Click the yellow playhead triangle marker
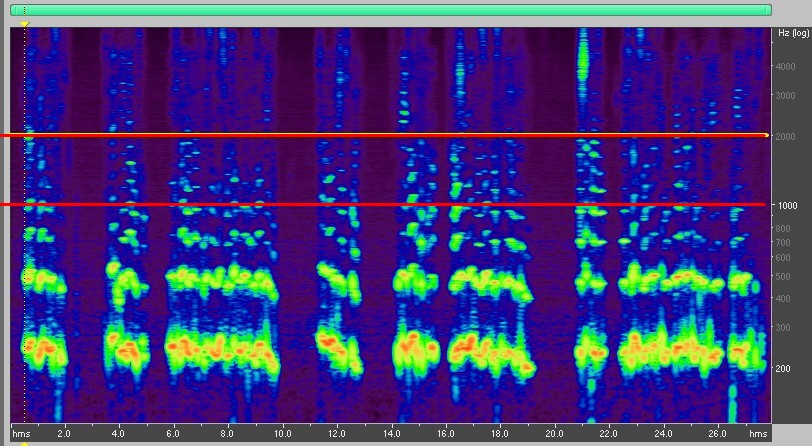Screen dimensions: 812x446 (25, 23)
